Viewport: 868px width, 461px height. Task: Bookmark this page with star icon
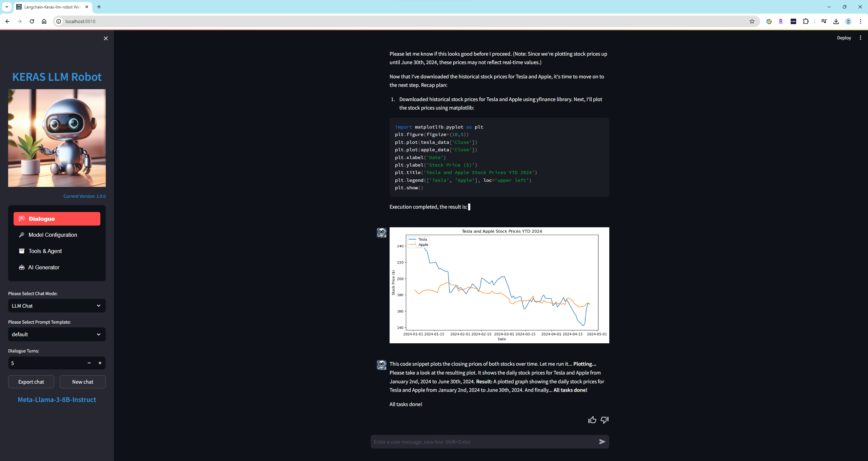pyautogui.click(x=752, y=21)
